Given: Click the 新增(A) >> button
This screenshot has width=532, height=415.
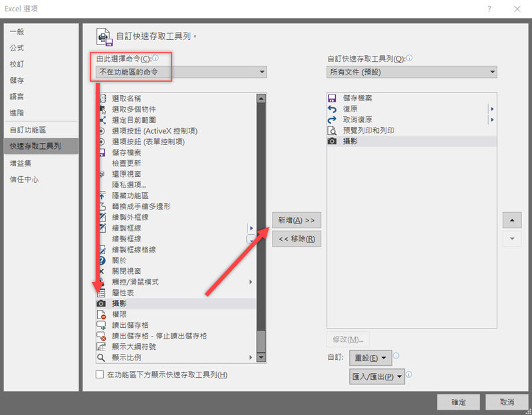Looking at the screenshot, I should point(297,221).
